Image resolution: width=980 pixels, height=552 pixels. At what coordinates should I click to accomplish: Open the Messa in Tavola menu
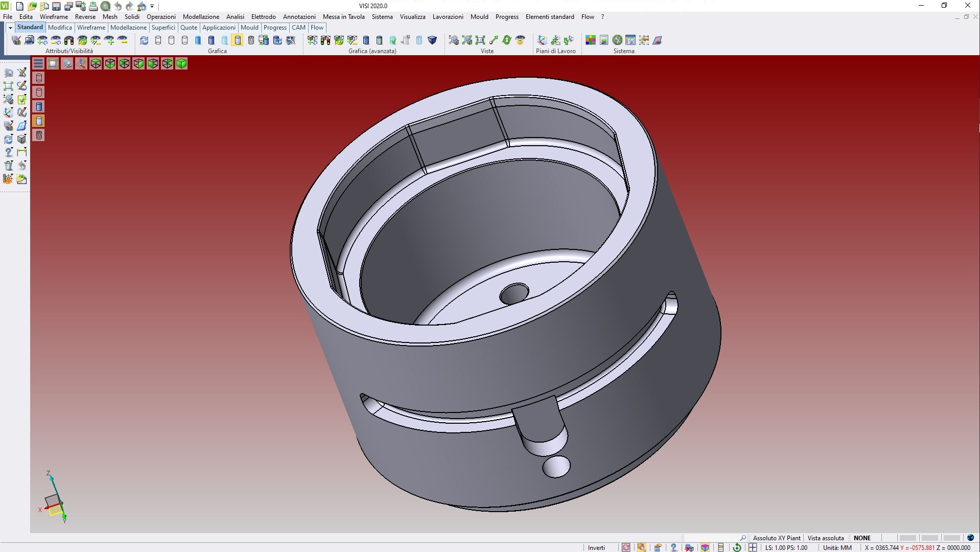coord(343,17)
